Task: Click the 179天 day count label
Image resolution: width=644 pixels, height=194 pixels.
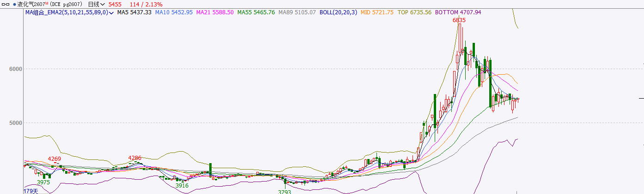Action: 30,191
